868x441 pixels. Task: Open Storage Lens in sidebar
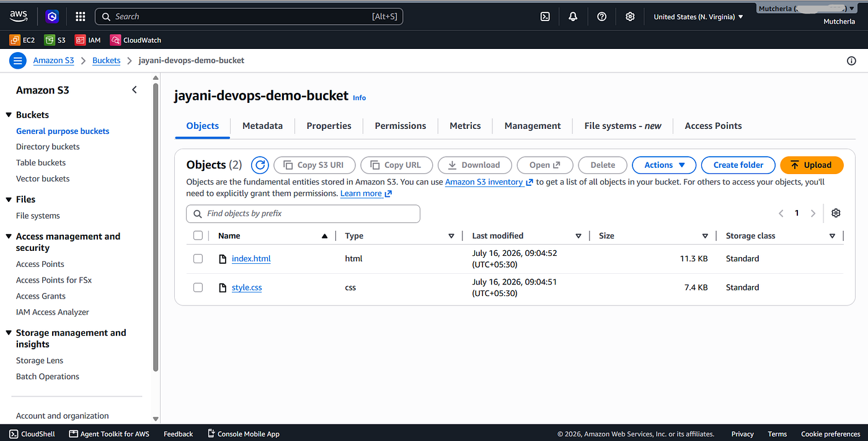[x=40, y=360]
